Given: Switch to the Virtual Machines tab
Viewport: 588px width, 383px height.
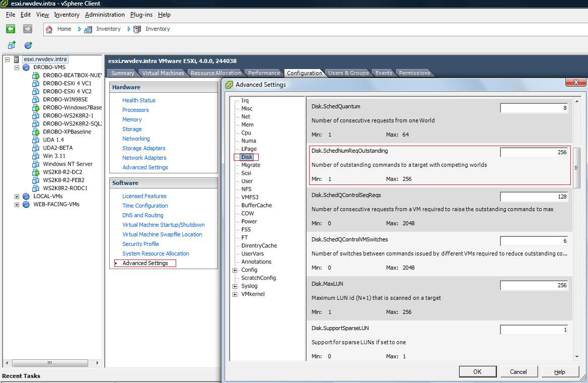Looking at the screenshot, I should (x=163, y=73).
